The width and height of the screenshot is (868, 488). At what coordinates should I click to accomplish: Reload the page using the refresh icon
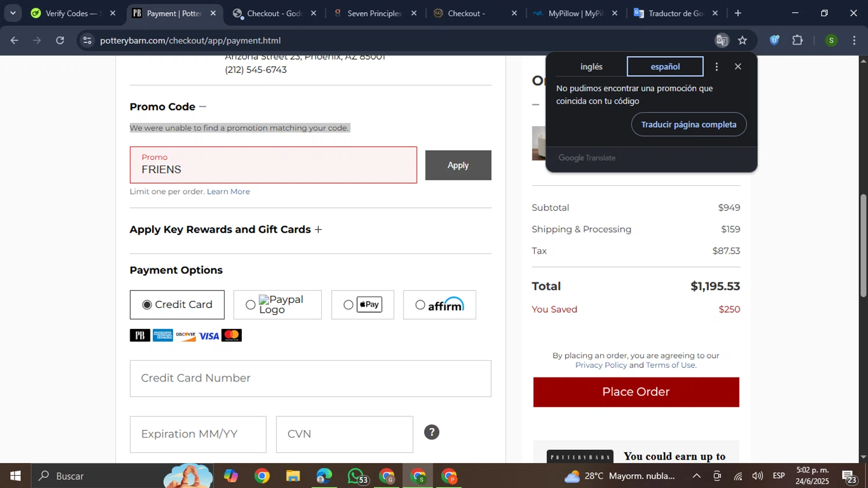point(60,41)
